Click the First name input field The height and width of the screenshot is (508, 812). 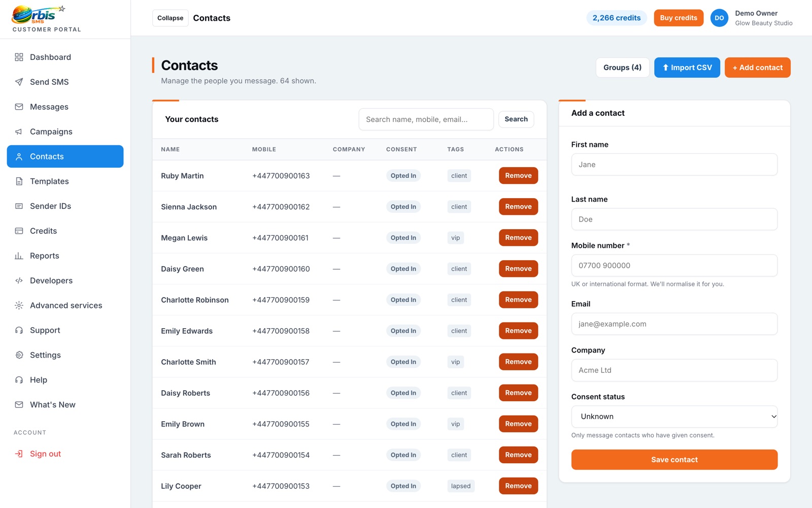tap(674, 165)
